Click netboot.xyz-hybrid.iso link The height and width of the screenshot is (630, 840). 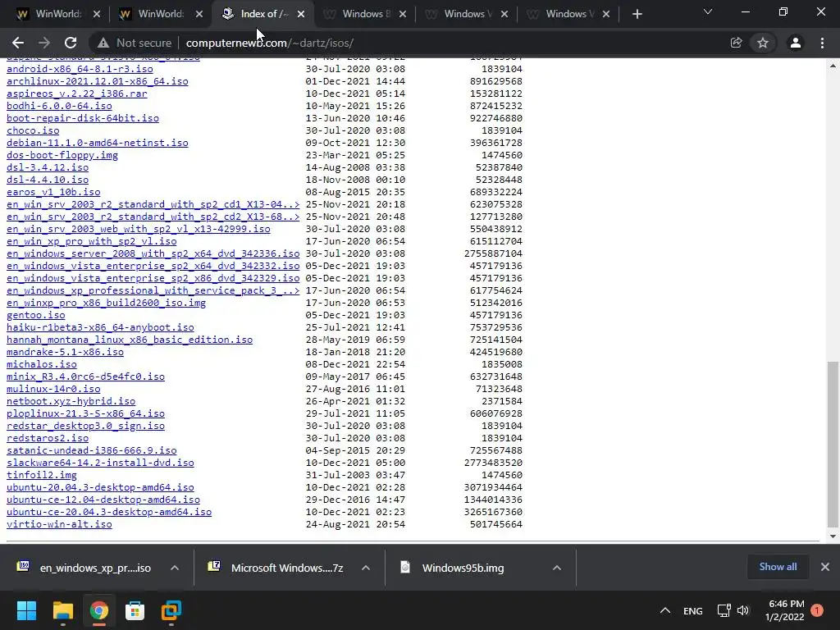pyautogui.click(x=71, y=401)
